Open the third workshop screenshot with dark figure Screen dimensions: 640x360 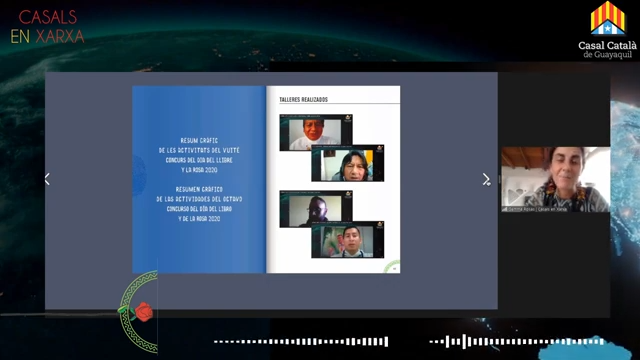pyautogui.click(x=316, y=209)
